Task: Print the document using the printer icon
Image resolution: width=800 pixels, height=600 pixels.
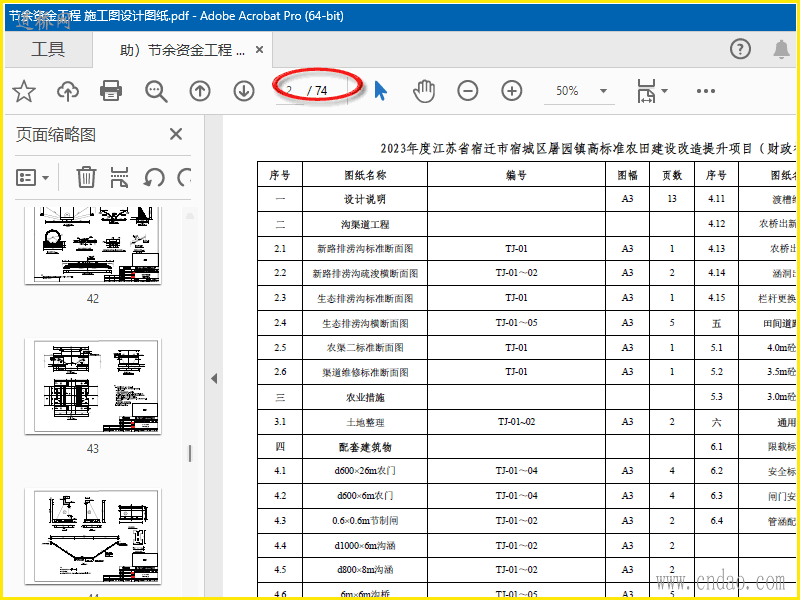Action: coord(111,91)
